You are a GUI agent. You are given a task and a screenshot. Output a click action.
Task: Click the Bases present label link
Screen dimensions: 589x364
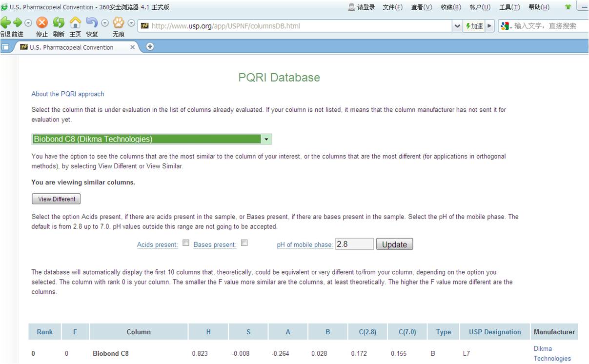(x=215, y=245)
